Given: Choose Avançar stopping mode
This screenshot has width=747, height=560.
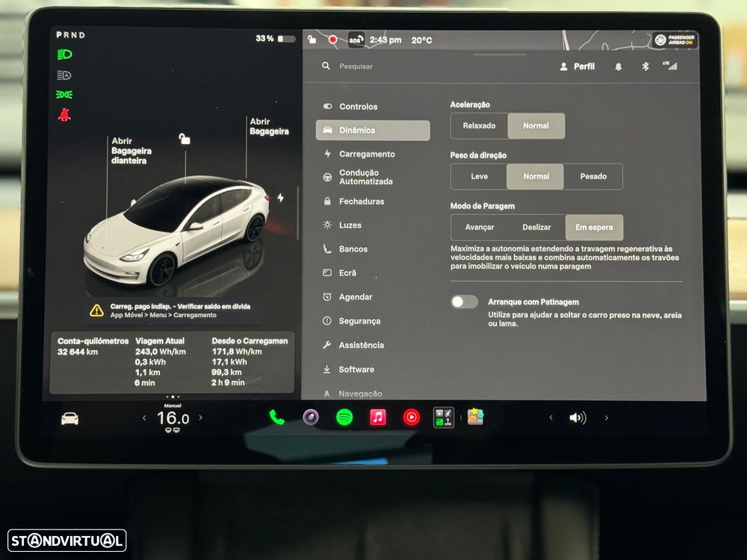Looking at the screenshot, I should click(480, 227).
